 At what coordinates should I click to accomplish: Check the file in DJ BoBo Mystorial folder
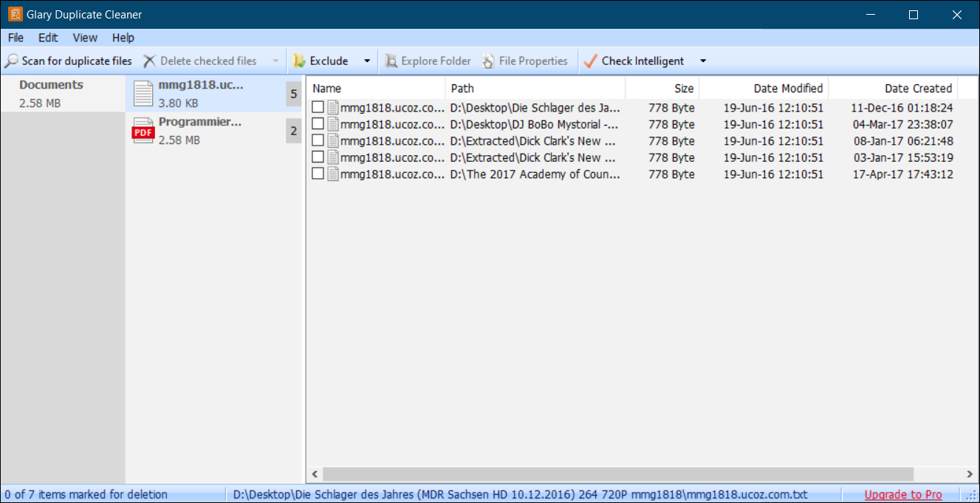[x=318, y=124]
